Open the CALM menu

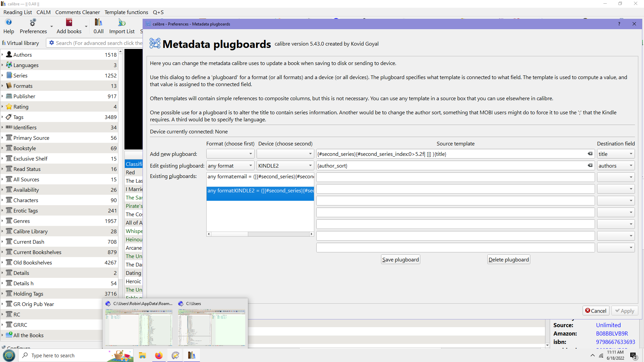pos(44,12)
